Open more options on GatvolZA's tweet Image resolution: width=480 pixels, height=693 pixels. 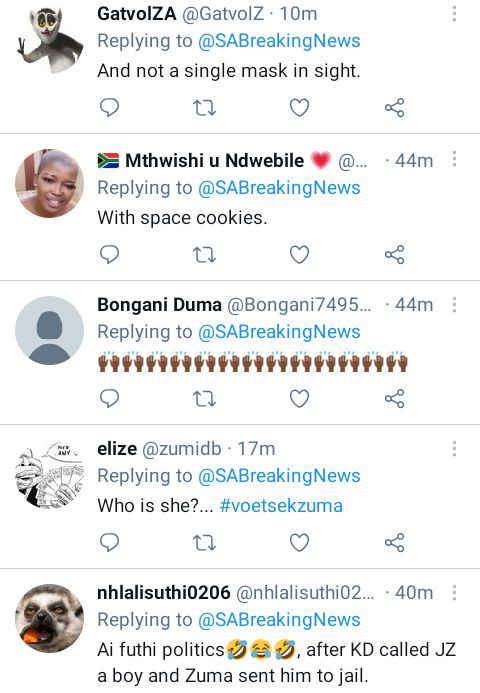(x=454, y=14)
